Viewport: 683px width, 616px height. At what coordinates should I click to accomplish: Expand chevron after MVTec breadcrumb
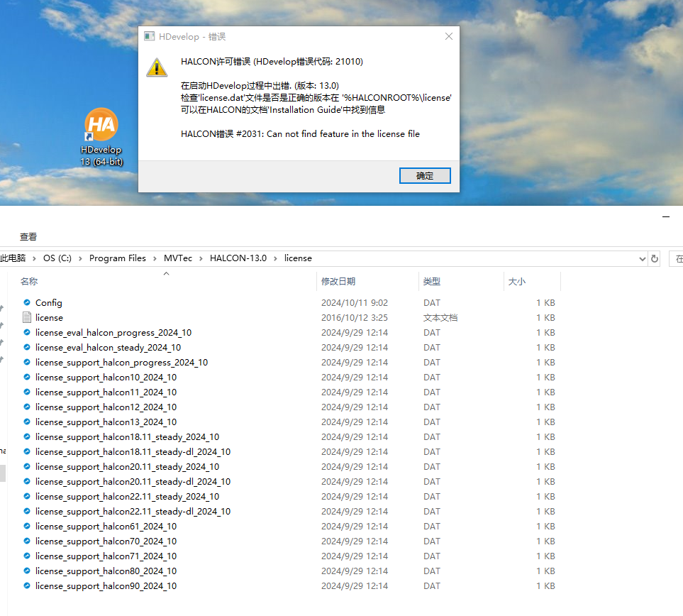coord(201,258)
